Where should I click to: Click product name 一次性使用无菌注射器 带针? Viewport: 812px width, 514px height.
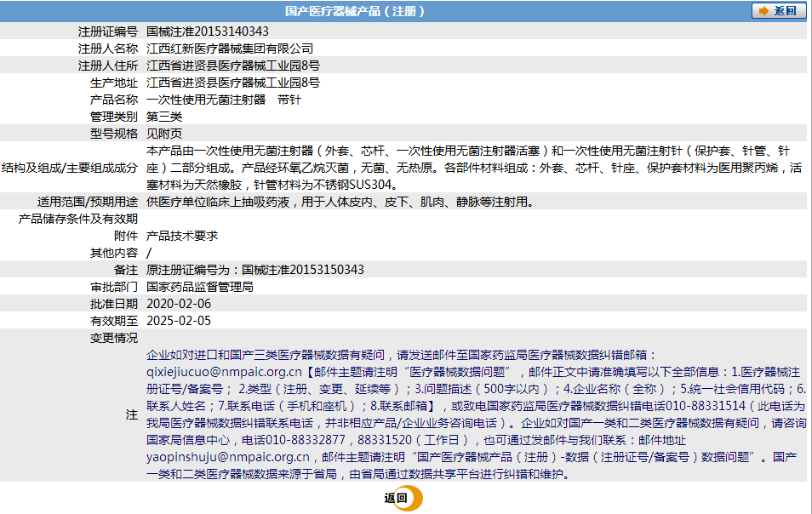pyautogui.click(x=223, y=100)
